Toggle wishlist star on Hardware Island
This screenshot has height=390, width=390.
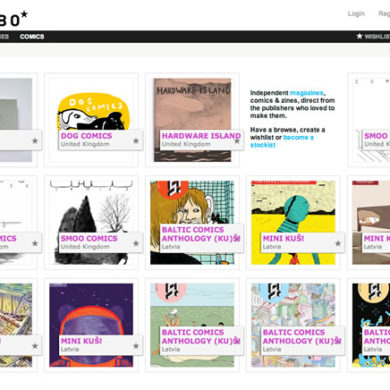point(237,141)
